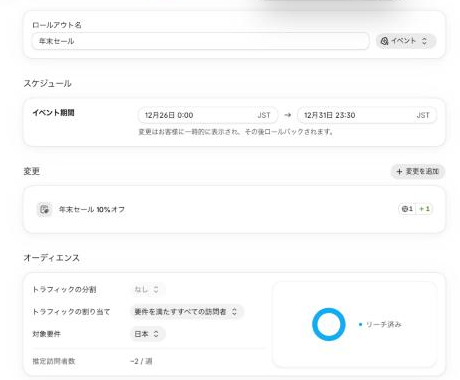Change the end date 12月31日 23:30
The image size is (460, 380).
click(367, 115)
